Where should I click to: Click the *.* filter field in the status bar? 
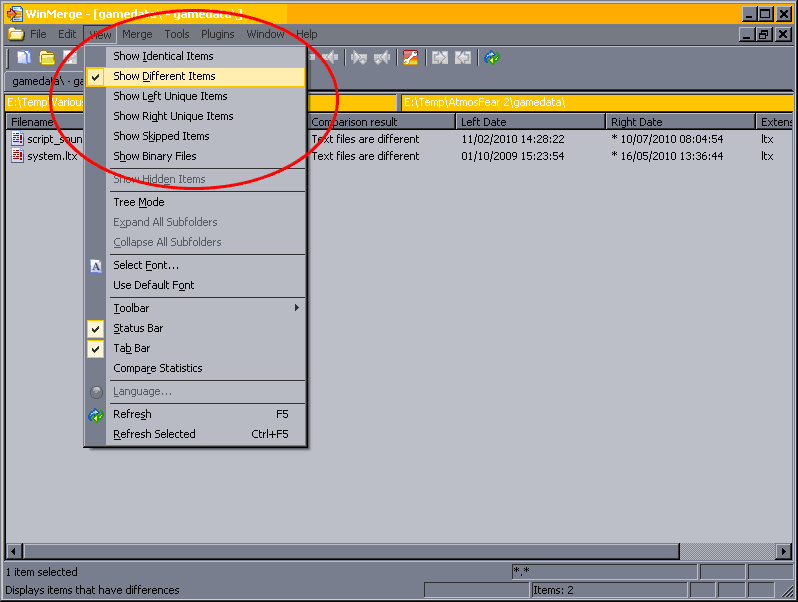[604, 571]
